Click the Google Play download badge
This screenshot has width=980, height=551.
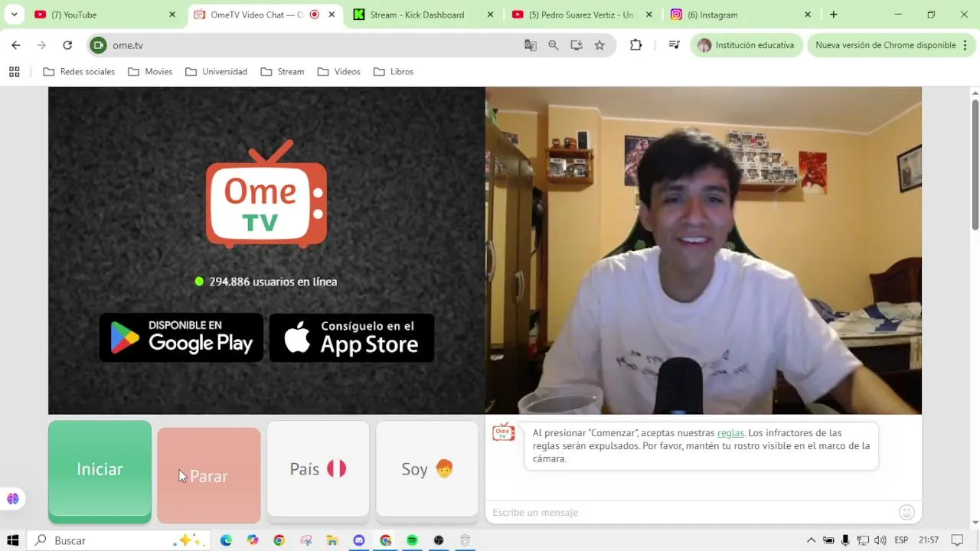[181, 337]
